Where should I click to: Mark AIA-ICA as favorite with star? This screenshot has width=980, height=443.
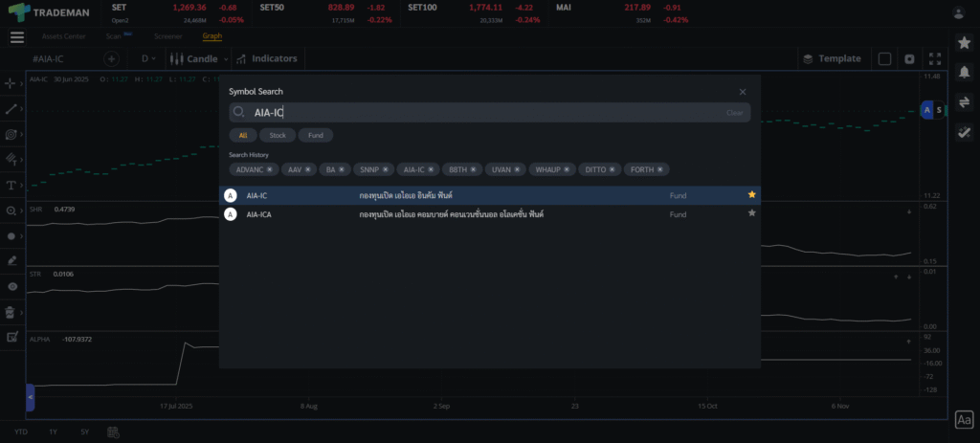(x=751, y=213)
